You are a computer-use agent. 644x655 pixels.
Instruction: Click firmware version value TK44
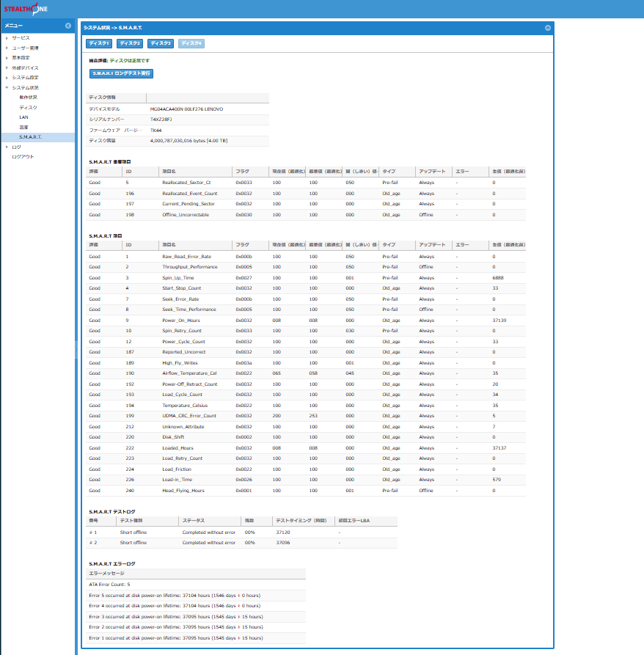pyautogui.click(x=155, y=131)
